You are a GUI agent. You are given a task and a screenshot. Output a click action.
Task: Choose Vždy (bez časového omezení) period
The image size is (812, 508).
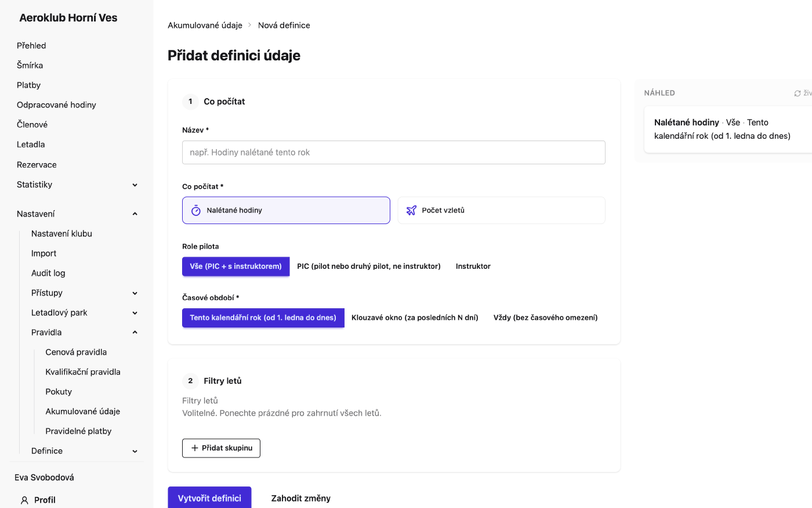(546, 318)
